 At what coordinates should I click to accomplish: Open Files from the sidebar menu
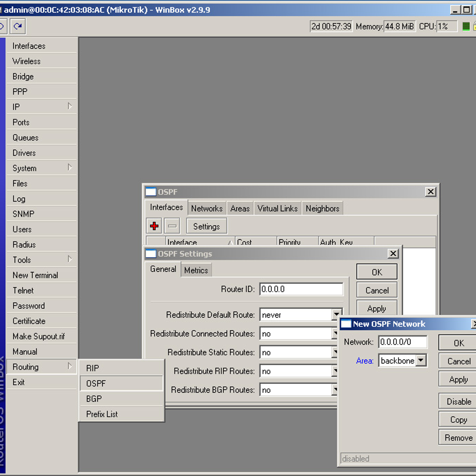click(x=41, y=183)
